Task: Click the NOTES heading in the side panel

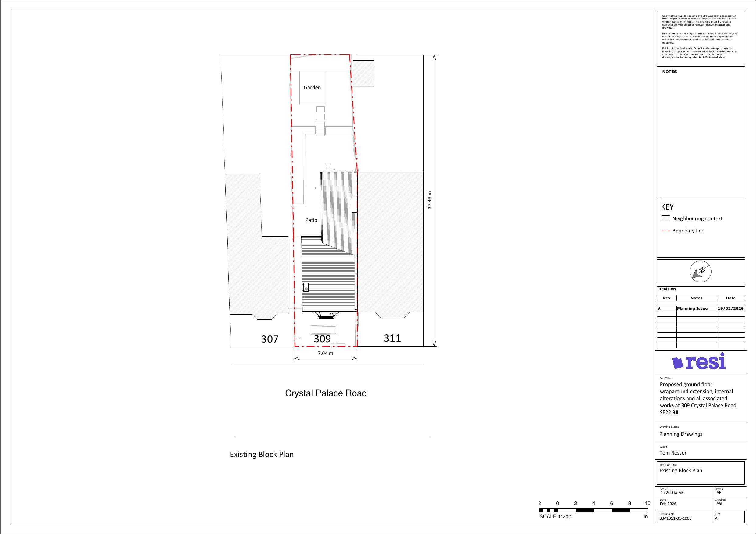Action: coord(669,72)
